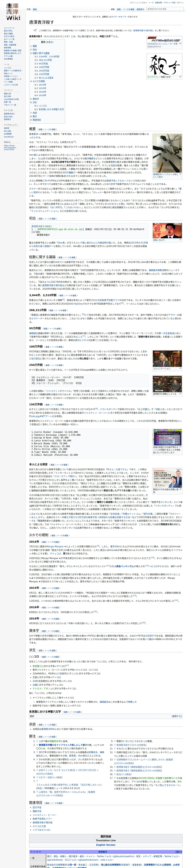Open the 履歴表示 tab
This screenshot has height=868, width=186.
click(140, 9)
